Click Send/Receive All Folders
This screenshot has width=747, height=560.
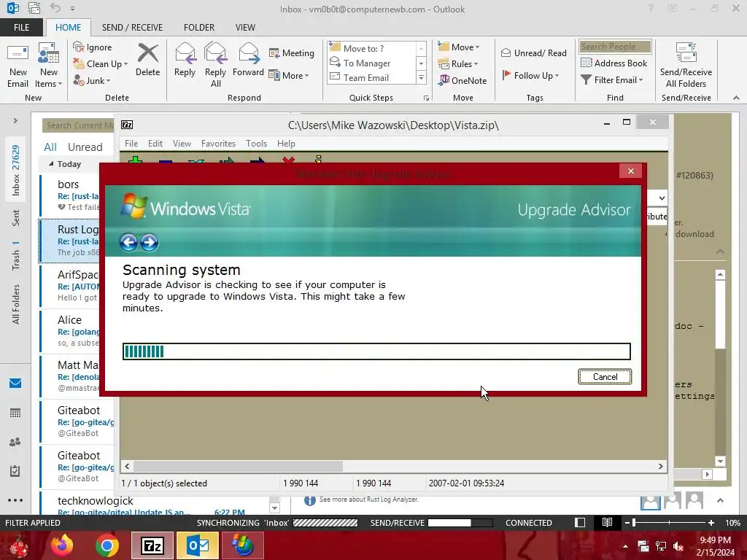(x=686, y=66)
